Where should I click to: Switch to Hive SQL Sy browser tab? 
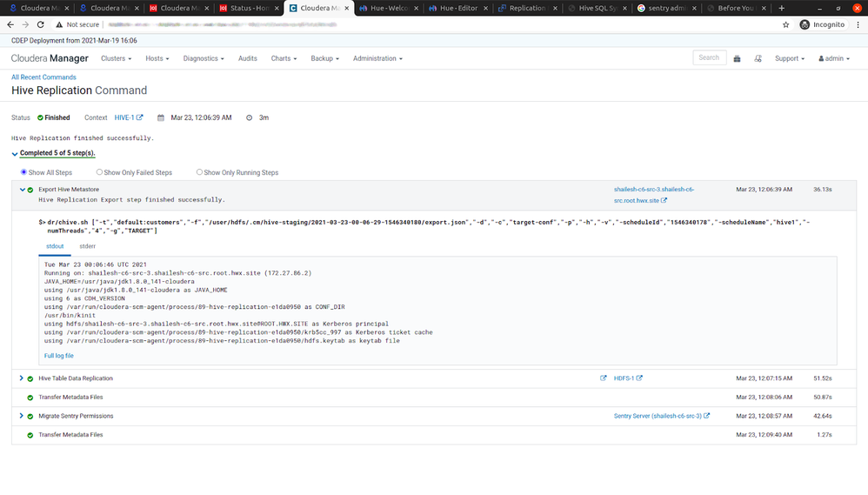tap(597, 8)
